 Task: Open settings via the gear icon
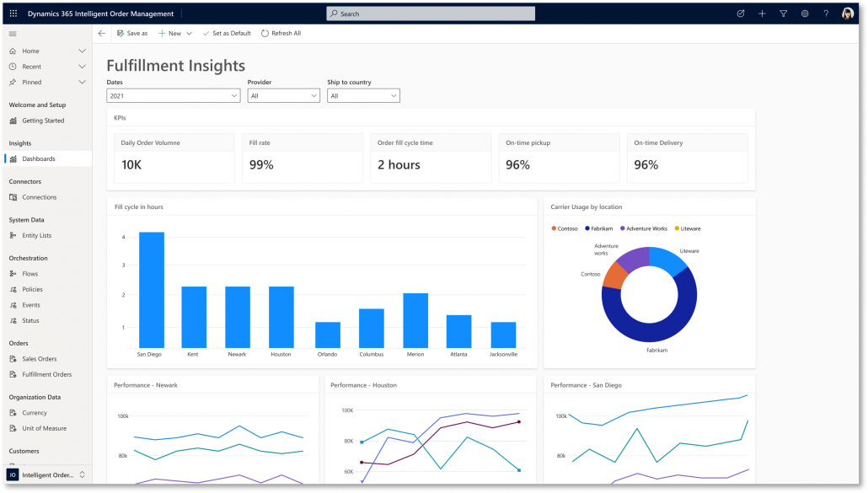tap(804, 13)
